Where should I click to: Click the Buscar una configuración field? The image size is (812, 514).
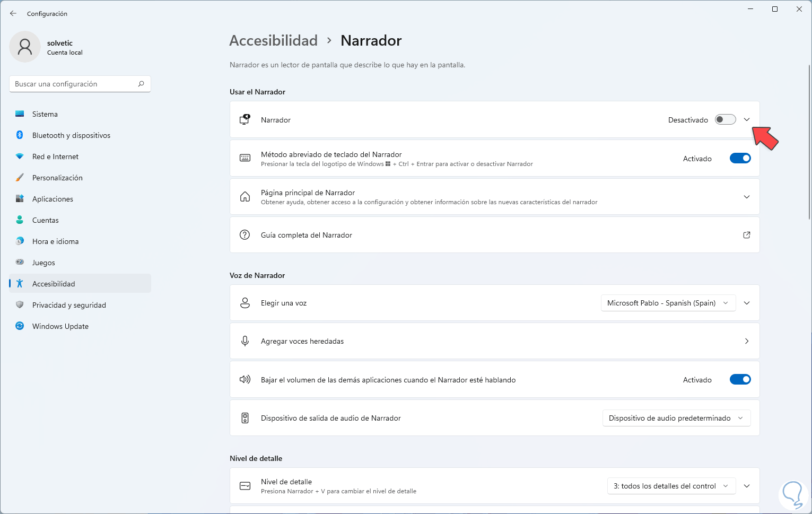click(x=74, y=84)
